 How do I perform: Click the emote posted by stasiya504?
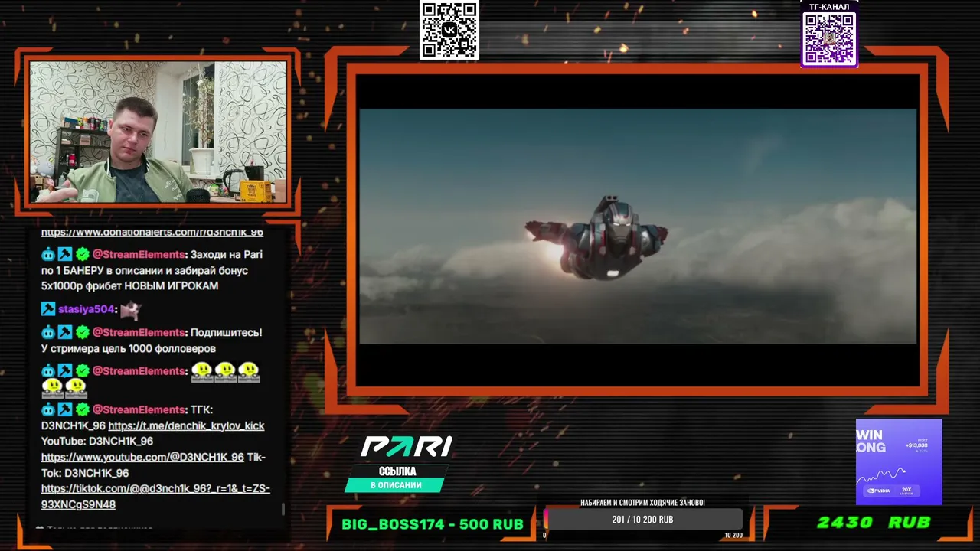[131, 309]
